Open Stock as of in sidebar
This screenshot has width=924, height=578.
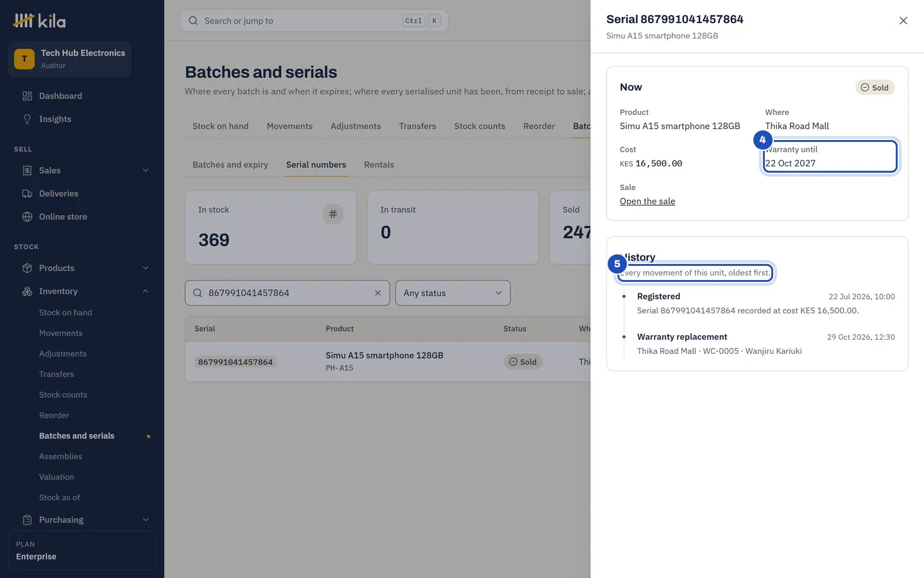pyautogui.click(x=60, y=497)
